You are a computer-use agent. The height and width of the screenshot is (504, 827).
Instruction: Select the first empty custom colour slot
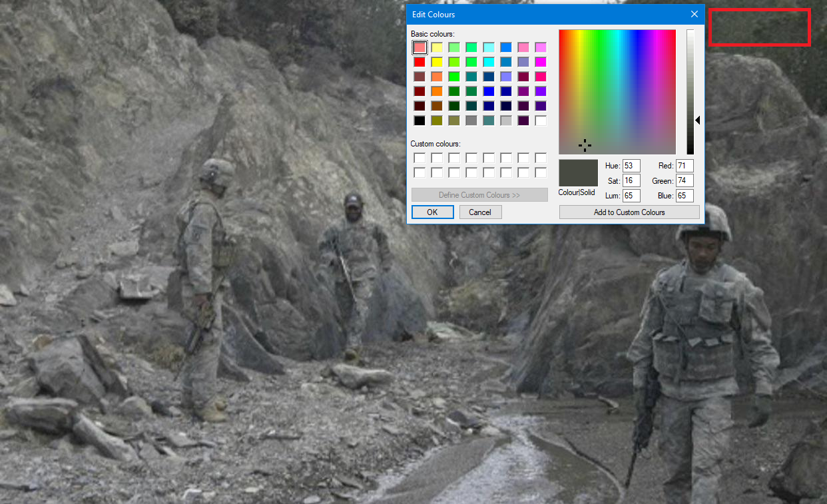[419, 158]
